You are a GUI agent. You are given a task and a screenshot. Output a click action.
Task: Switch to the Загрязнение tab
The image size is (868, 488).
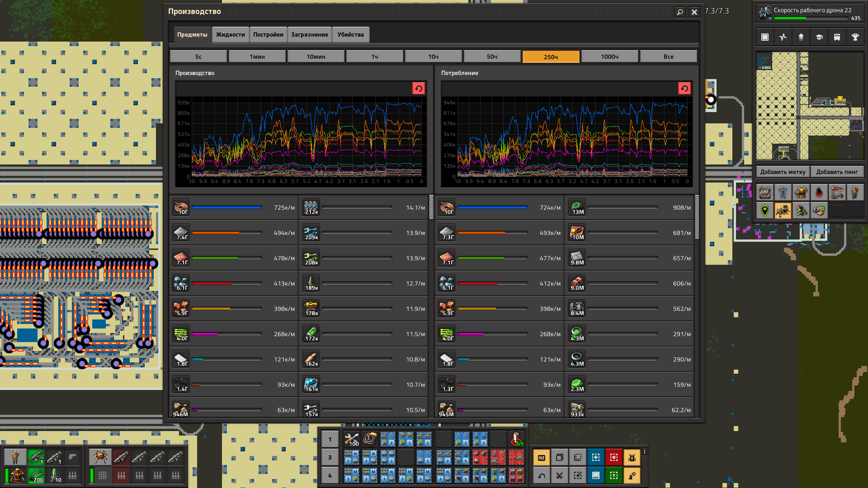(x=310, y=35)
